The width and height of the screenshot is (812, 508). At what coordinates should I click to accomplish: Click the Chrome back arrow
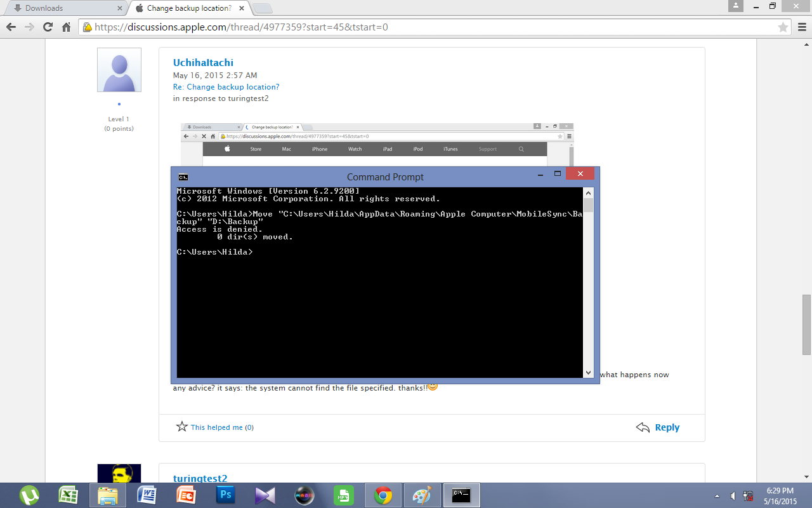pos(11,27)
